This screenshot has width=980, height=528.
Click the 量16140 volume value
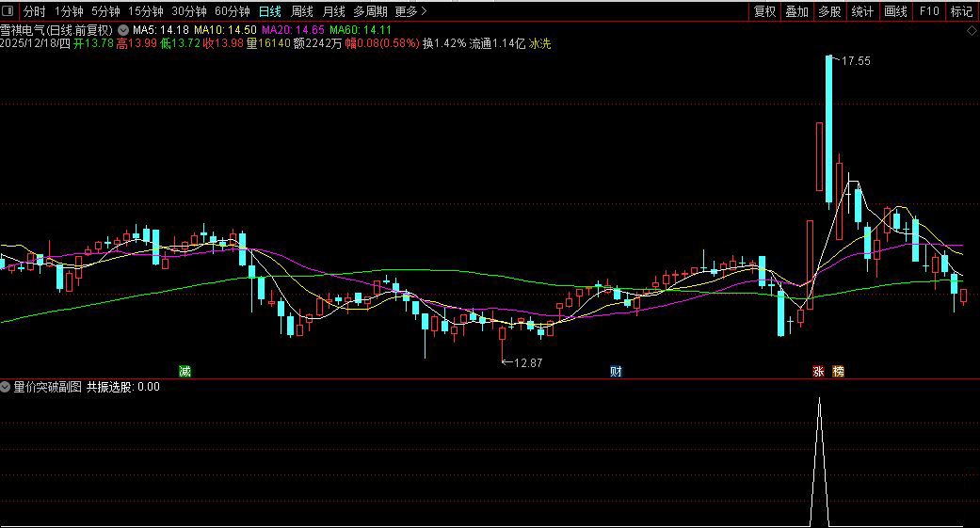(x=268, y=43)
